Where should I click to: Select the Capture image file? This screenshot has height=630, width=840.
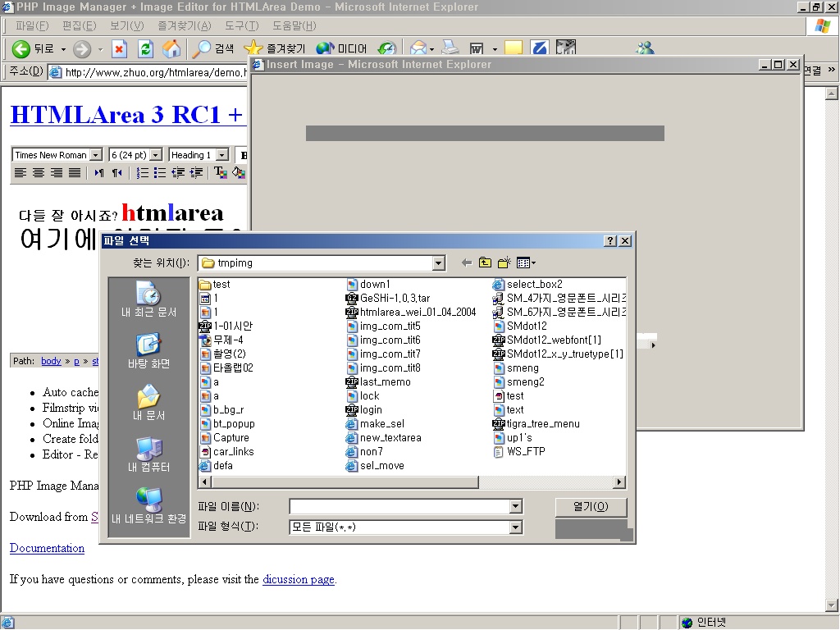click(224, 437)
